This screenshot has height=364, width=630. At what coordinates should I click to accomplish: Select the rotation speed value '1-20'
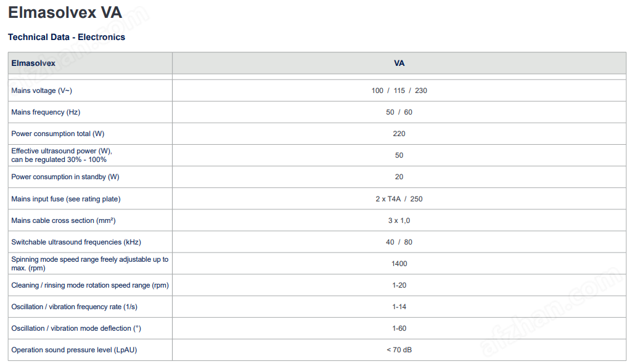point(399,285)
